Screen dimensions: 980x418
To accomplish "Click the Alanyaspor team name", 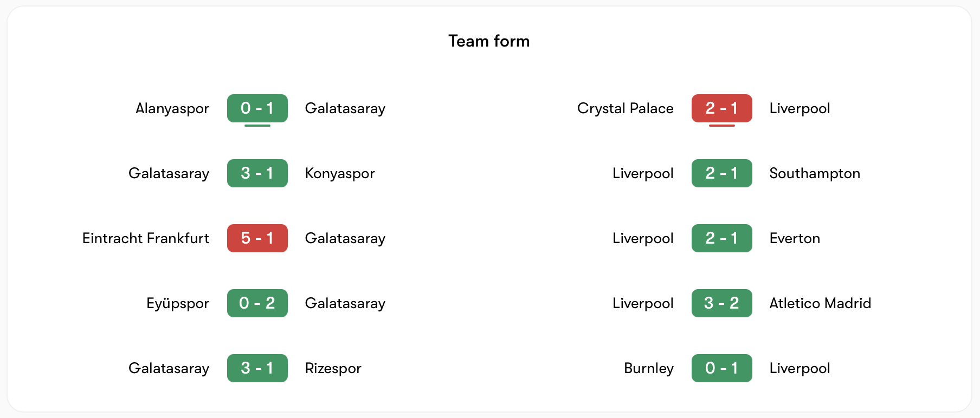I will [x=172, y=108].
